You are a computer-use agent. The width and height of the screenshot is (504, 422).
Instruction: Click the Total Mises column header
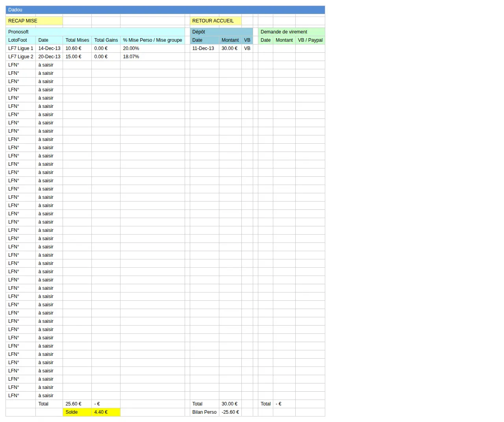(x=77, y=40)
